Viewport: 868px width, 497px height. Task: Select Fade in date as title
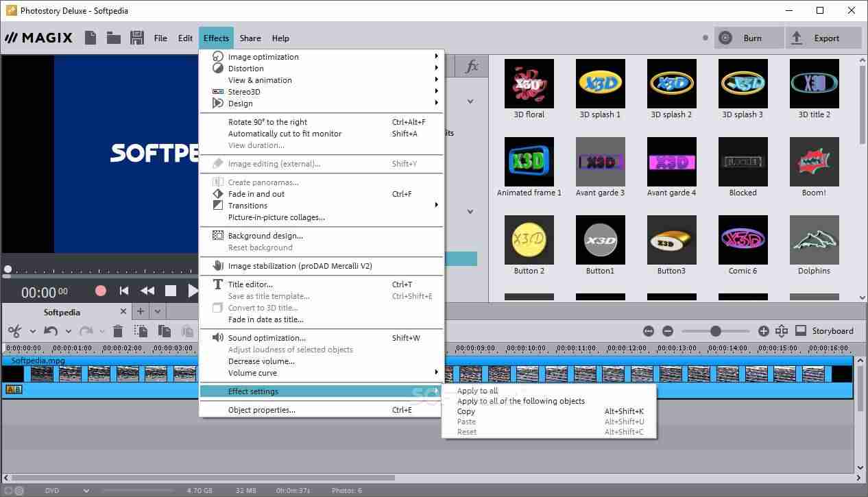[x=266, y=319]
